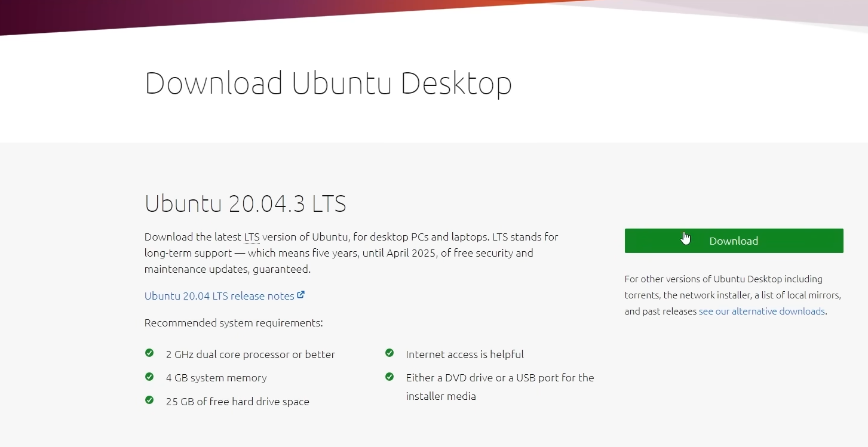Click the 4 GB system memory text
This screenshot has height=447, width=868.
pyautogui.click(x=216, y=378)
